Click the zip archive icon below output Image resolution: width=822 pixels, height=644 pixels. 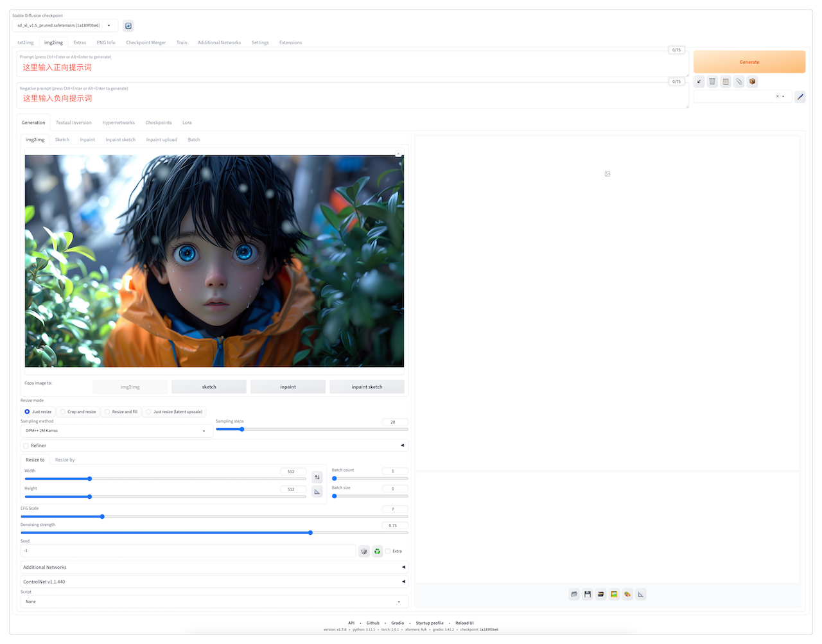click(x=600, y=595)
